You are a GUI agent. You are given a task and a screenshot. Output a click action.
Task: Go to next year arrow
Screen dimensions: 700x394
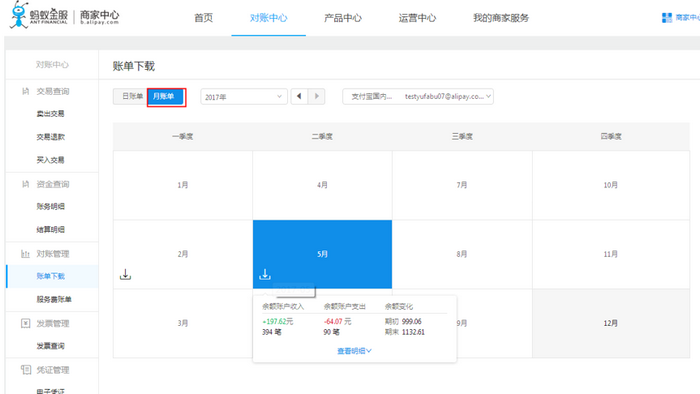317,96
